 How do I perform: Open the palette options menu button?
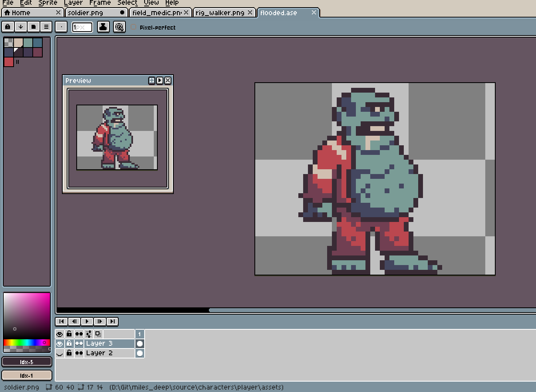point(46,27)
